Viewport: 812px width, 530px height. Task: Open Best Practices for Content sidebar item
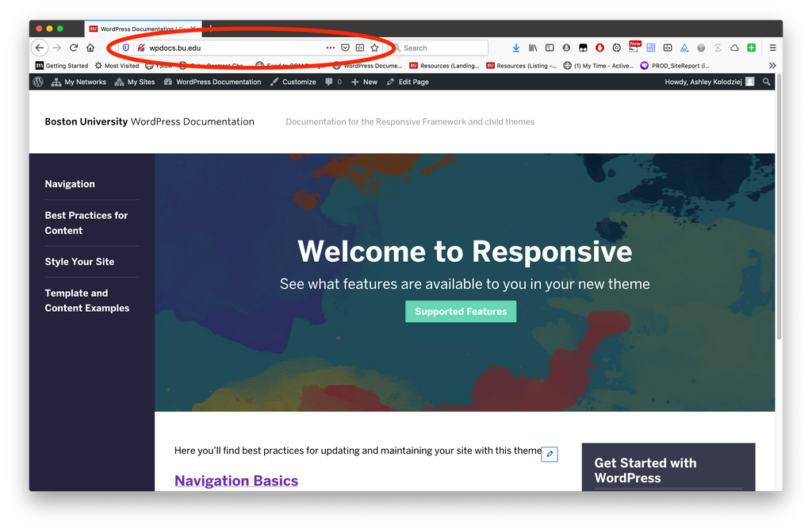(86, 223)
